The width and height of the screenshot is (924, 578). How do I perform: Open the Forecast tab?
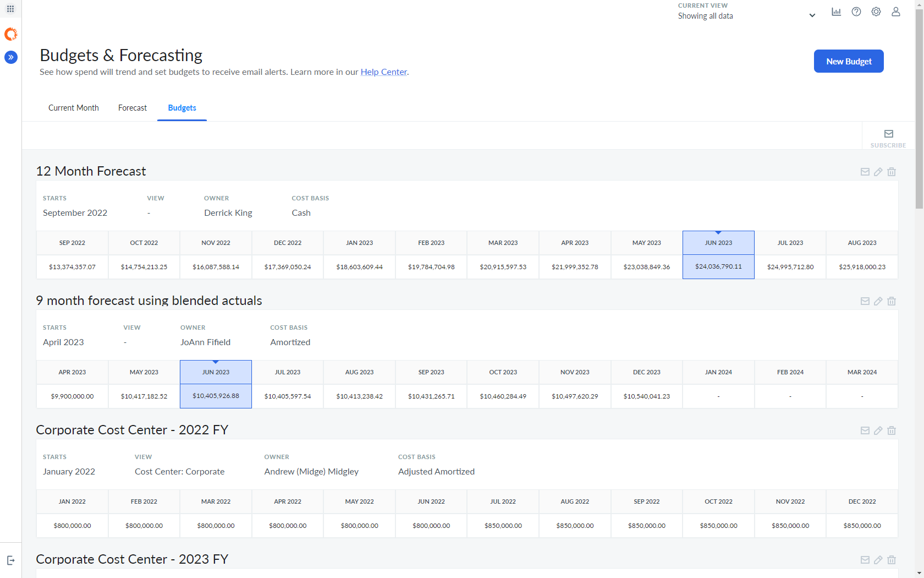click(x=132, y=108)
